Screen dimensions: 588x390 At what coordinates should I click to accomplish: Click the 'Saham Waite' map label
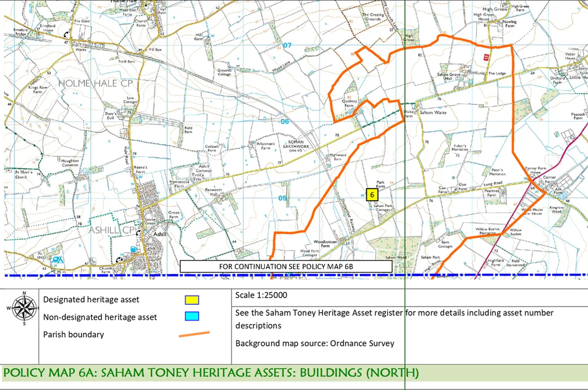[433, 113]
